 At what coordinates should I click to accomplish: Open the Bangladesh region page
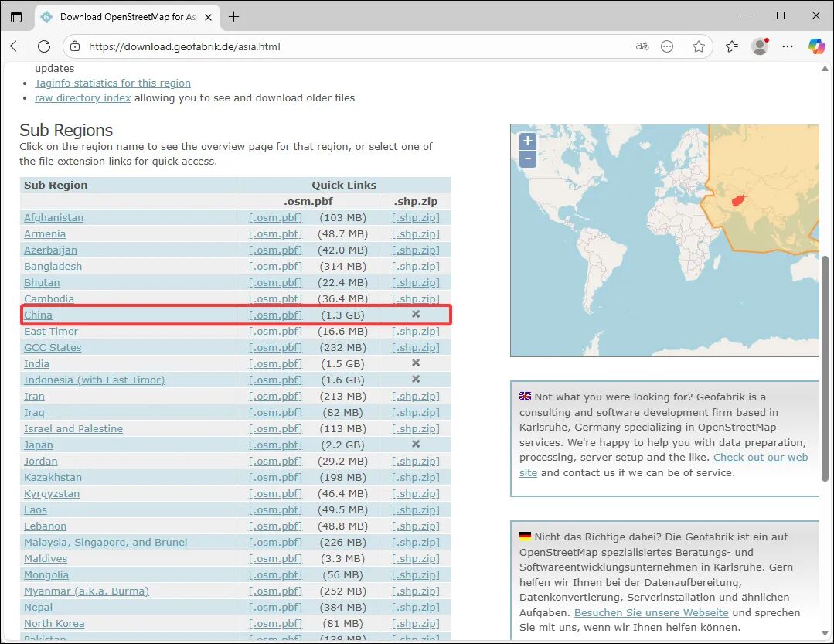53,267
